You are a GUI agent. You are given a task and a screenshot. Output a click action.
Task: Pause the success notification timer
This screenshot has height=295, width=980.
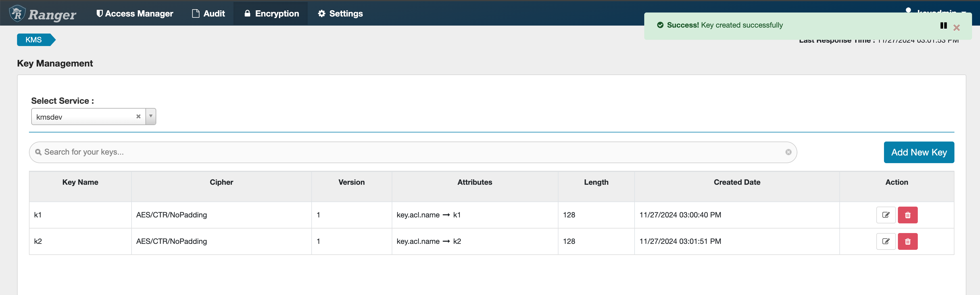(943, 26)
